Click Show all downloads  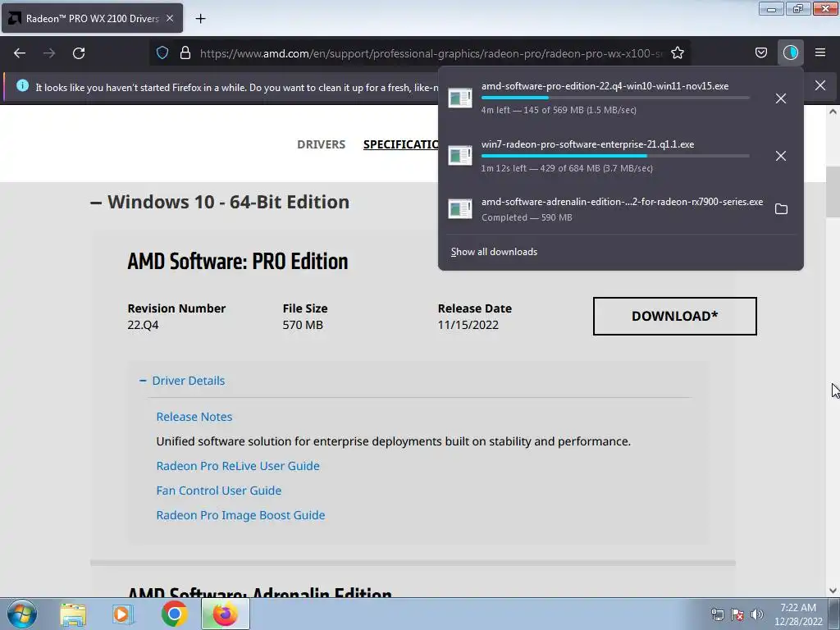[494, 252]
